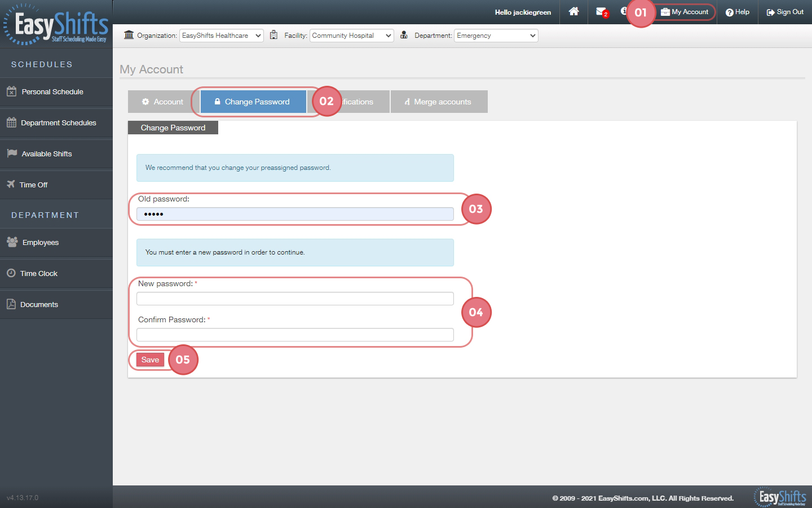Click the Employees group icon
Screen dimensions: 812x508
point(12,242)
